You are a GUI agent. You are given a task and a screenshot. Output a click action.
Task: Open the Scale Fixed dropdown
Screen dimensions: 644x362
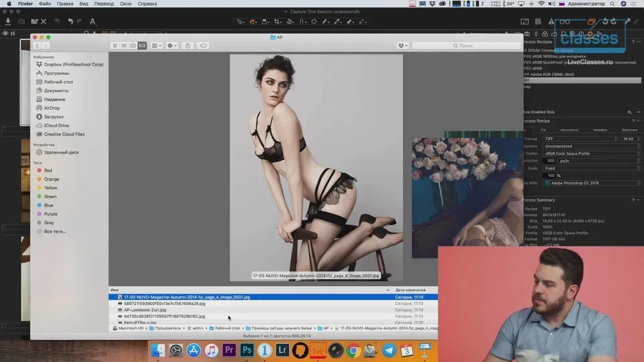point(592,168)
